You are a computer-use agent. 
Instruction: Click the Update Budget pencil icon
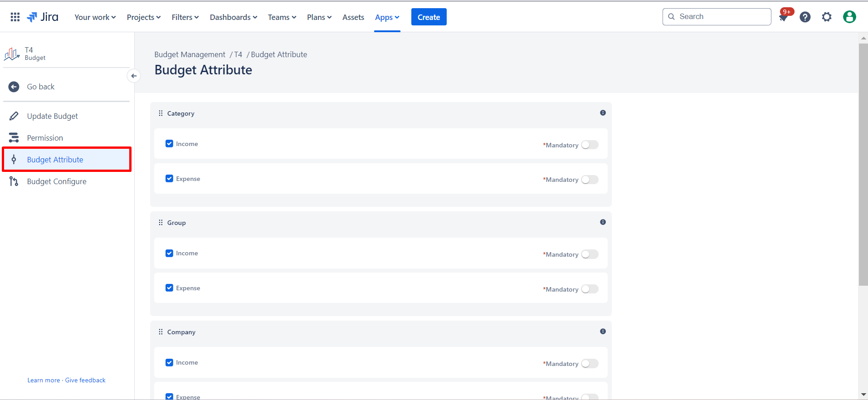(14, 116)
